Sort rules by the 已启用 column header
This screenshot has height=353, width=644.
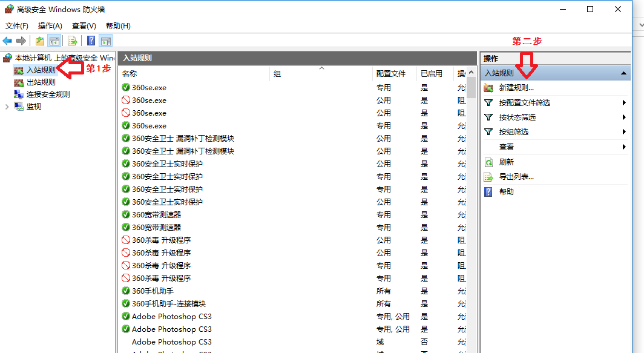431,73
